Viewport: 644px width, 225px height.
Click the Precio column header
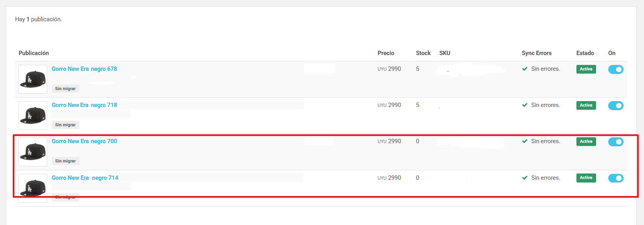tap(386, 53)
